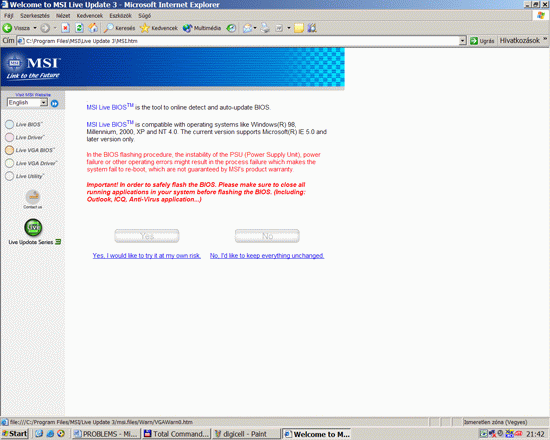
Task: Click the first MSI Live BIOS link
Action: pyautogui.click(x=110, y=107)
